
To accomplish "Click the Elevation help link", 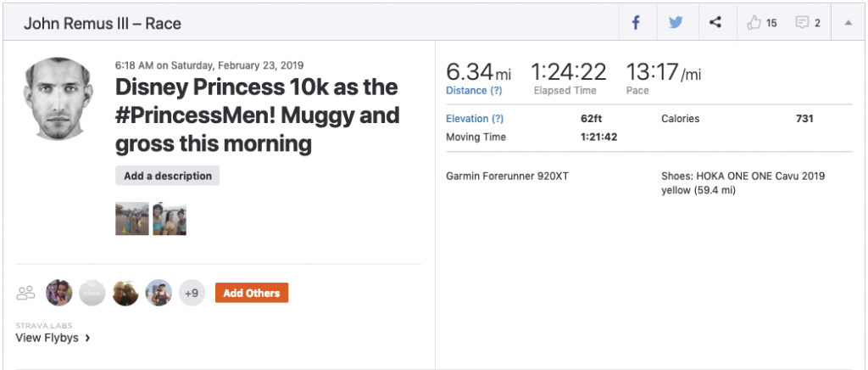I will pos(475,119).
